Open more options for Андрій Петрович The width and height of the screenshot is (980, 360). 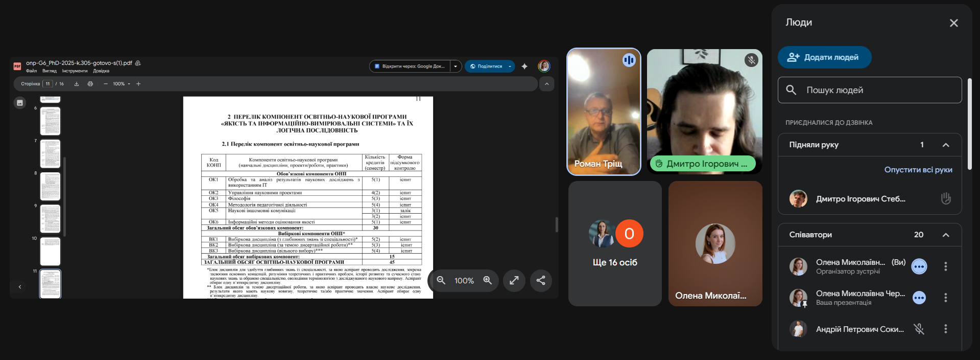tap(945, 329)
